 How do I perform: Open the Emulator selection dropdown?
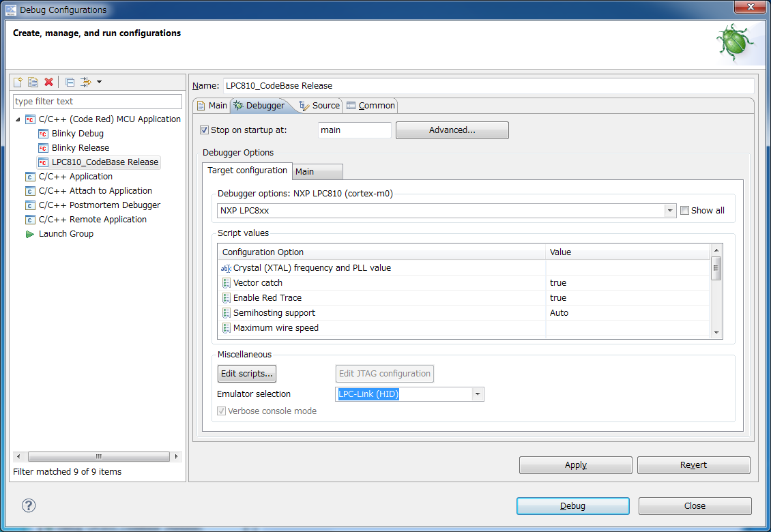(x=477, y=394)
